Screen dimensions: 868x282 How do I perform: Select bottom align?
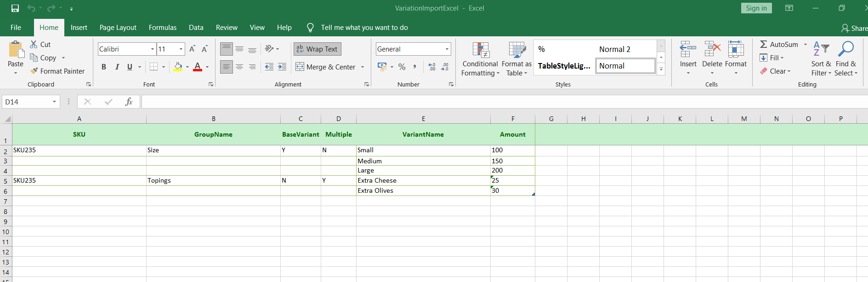pyautogui.click(x=252, y=49)
